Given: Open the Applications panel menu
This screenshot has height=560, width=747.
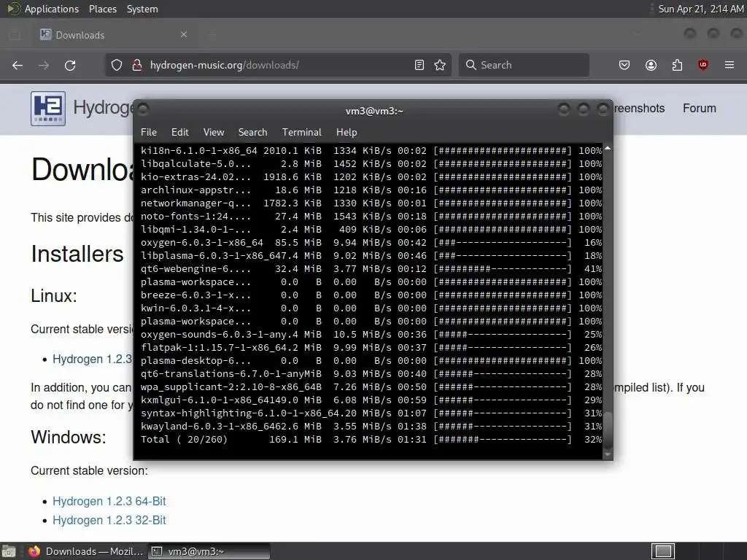Looking at the screenshot, I should pyautogui.click(x=52, y=9).
